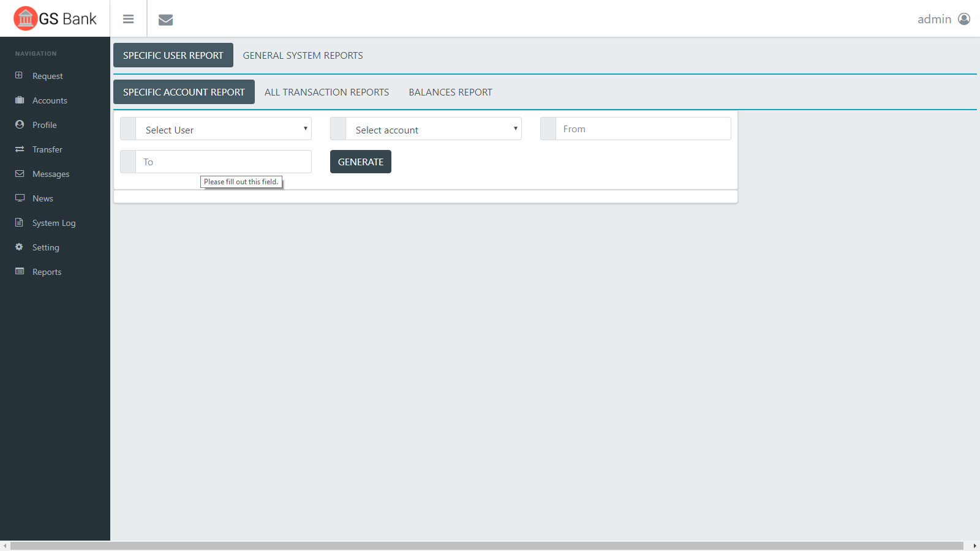Click the hamburger menu toggle icon

click(x=128, y=19)
